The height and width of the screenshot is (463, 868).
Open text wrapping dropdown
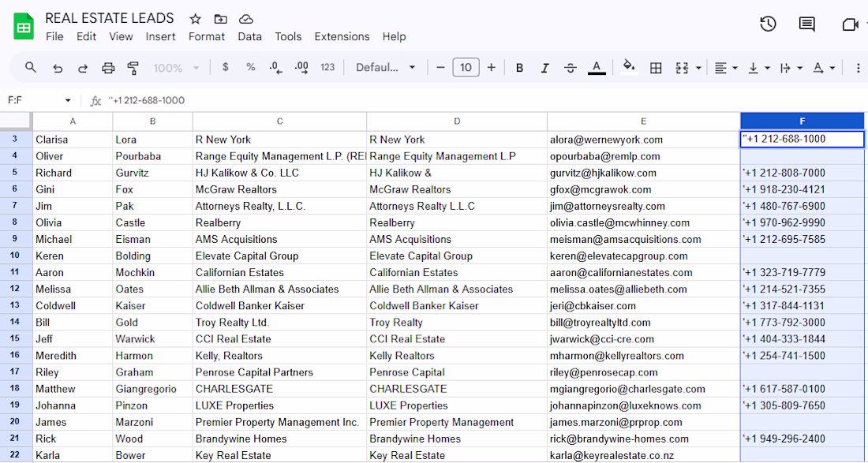[791, 68]
